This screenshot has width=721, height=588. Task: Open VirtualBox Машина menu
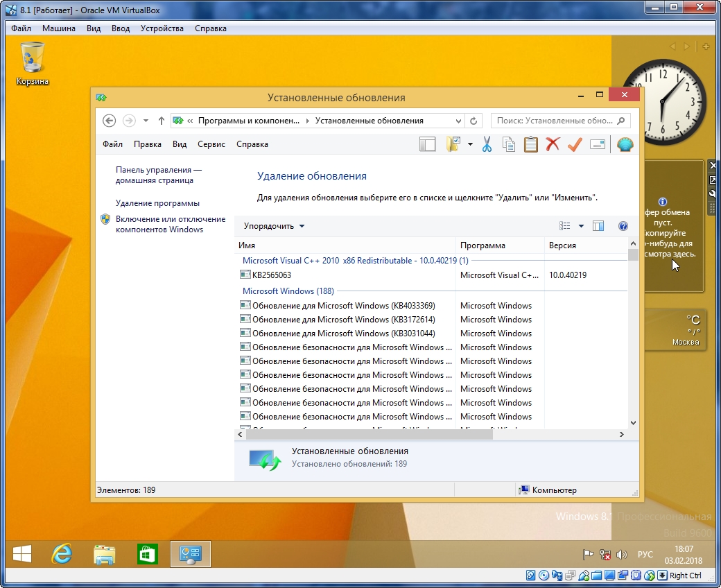(x=58, y=28)
